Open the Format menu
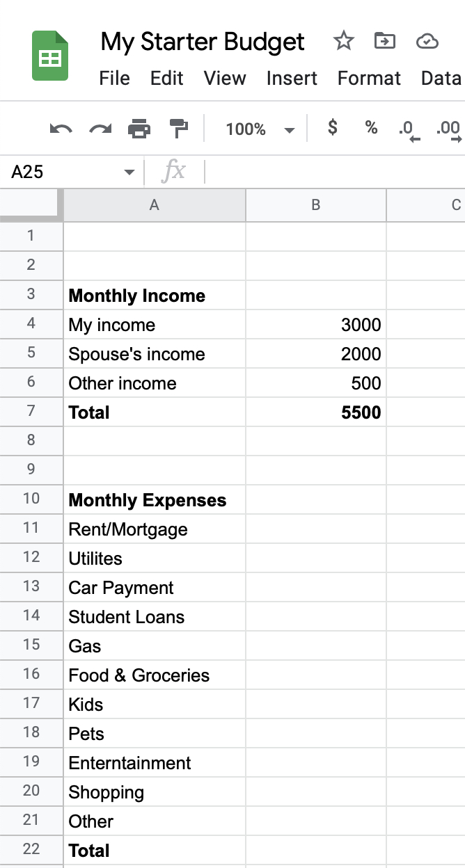 pyautogui.click(x=369, y=78)
